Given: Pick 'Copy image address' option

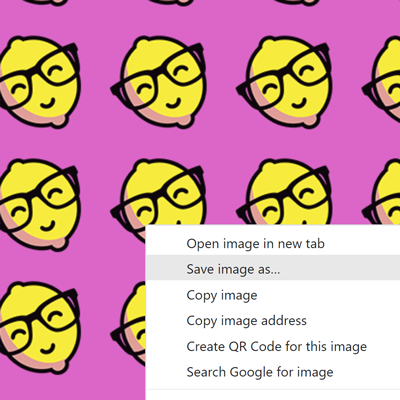Looking at the screenshot, I should click(246, 321).
